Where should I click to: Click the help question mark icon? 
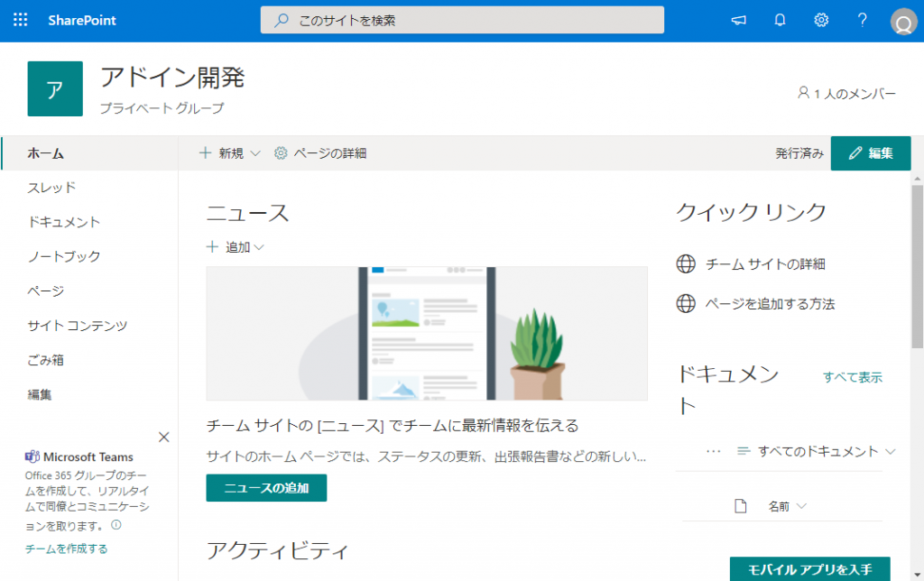[862, 20]
